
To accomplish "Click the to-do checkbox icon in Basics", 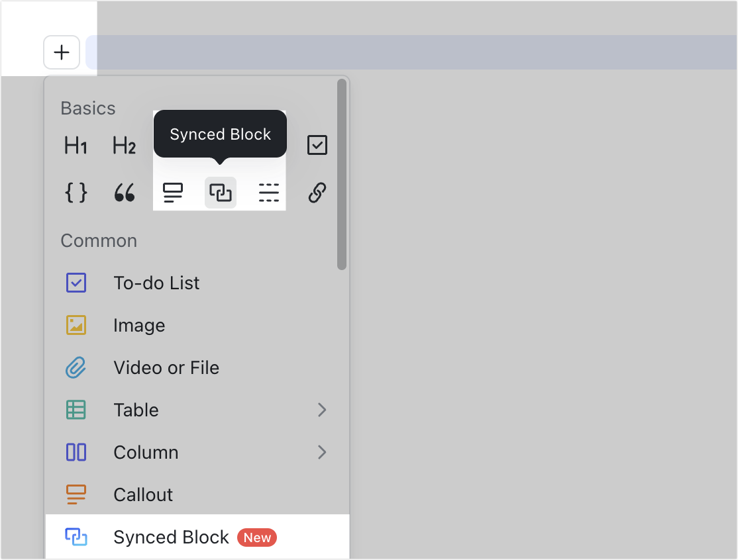I will pos(317,145).
